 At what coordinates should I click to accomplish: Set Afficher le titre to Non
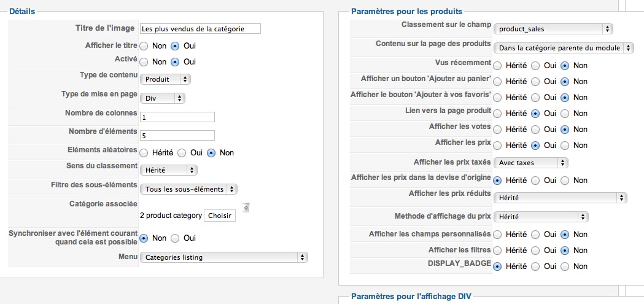click(x=144, y=45)
